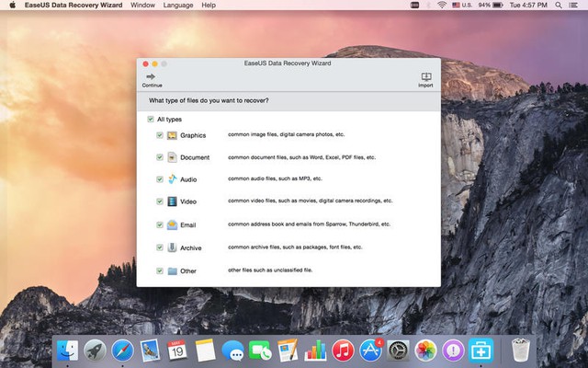This screenshot has height=368, width=588.
Task: Open the Help menu
Action: [209, 6]
